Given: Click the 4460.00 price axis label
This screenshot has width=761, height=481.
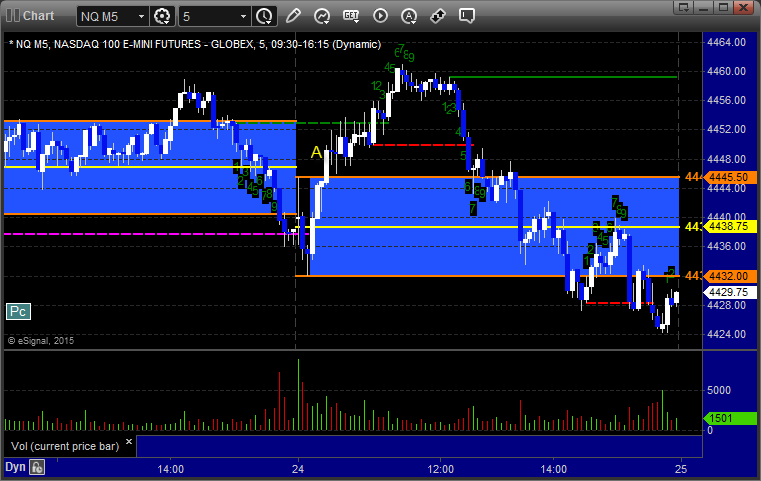Looking at the screenshot, I should tap(727, 71).
